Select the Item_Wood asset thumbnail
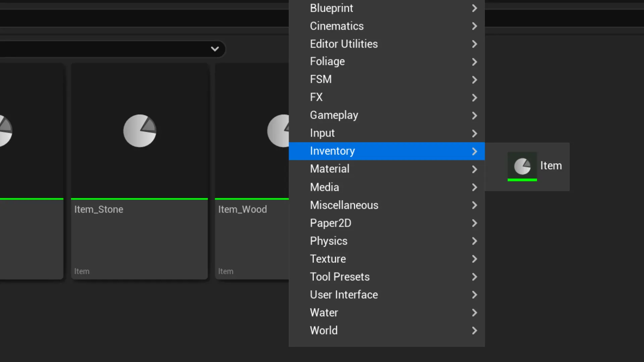Viewport: 644px width, 362px height. (x=252, y=131)
